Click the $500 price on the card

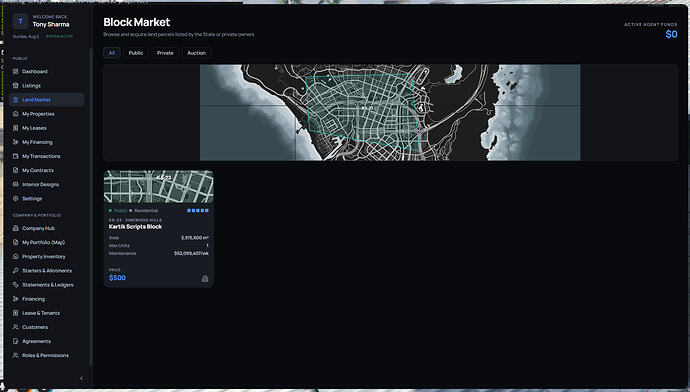117,278
